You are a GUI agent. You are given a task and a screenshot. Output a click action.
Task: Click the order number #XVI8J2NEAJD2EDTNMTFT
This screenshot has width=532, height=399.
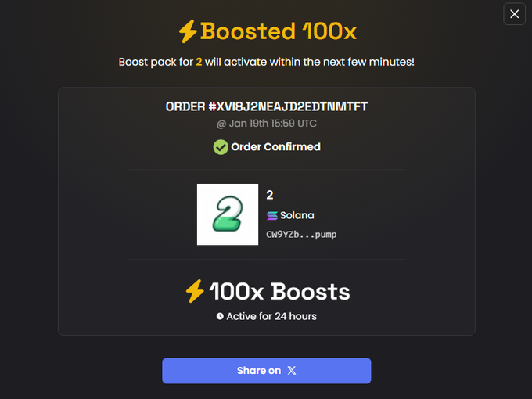coord(288,106)
